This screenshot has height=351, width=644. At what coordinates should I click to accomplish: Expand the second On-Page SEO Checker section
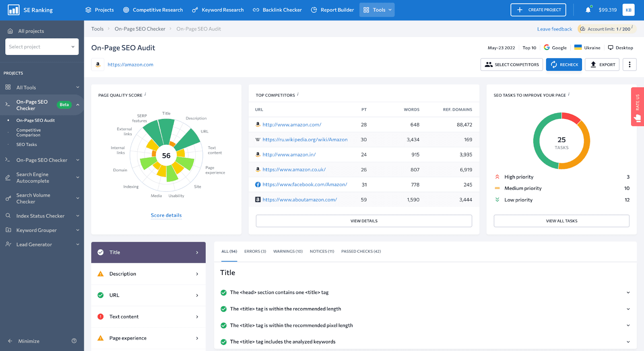click(78, 160)
